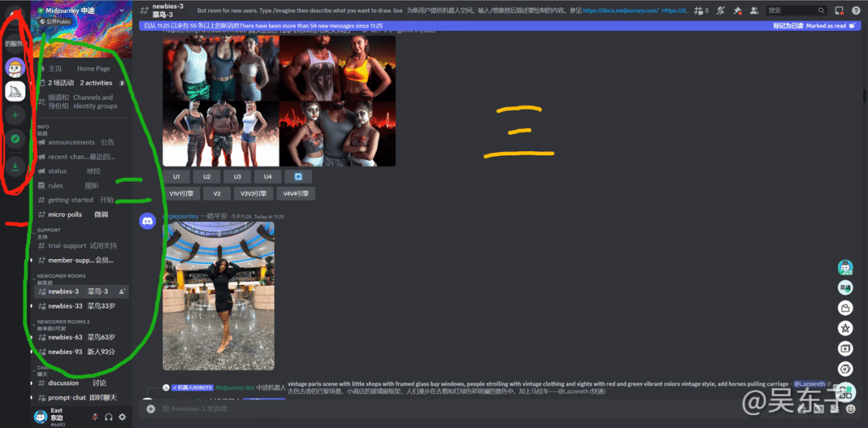868x428 pixels.
Task: Open the Home Page entry
Action: (81, 68)
